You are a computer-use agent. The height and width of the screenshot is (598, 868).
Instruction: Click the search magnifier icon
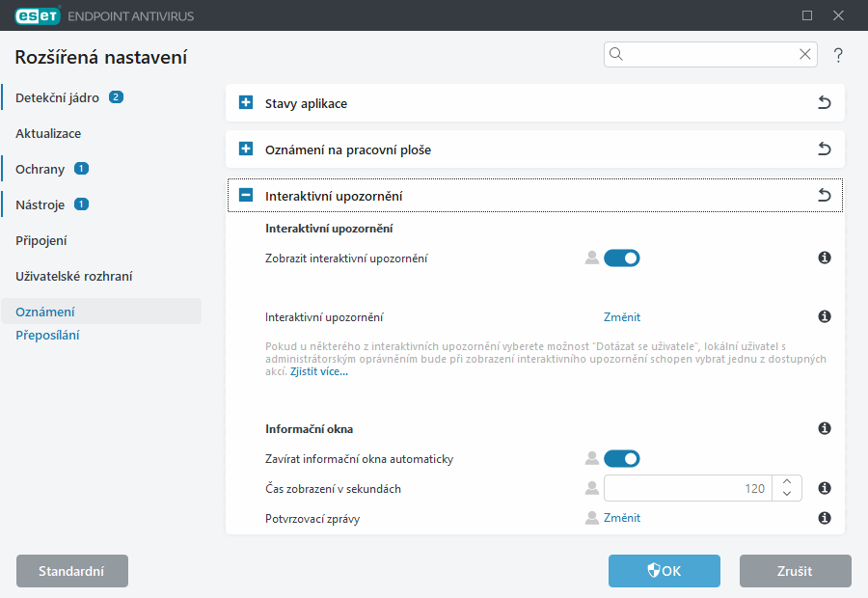615,54
